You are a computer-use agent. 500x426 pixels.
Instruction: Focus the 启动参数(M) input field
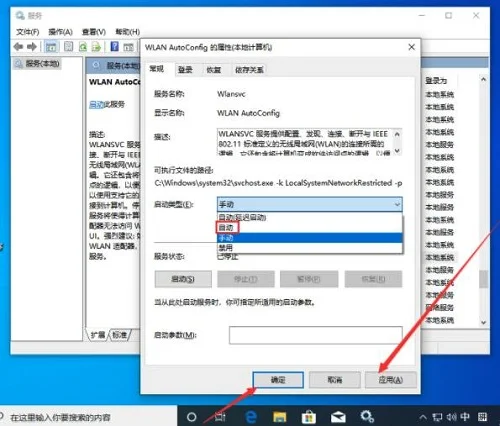(315, 335)
